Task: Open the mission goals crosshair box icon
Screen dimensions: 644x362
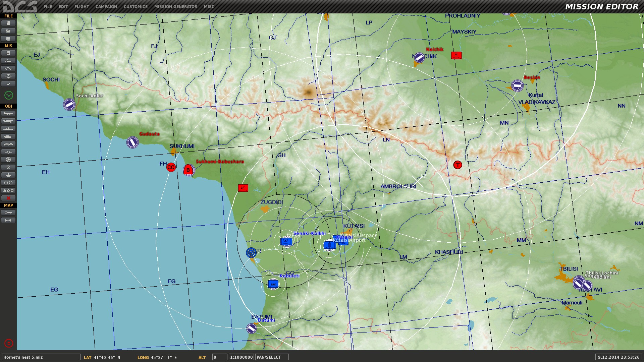Action: [x=8, y=76]
